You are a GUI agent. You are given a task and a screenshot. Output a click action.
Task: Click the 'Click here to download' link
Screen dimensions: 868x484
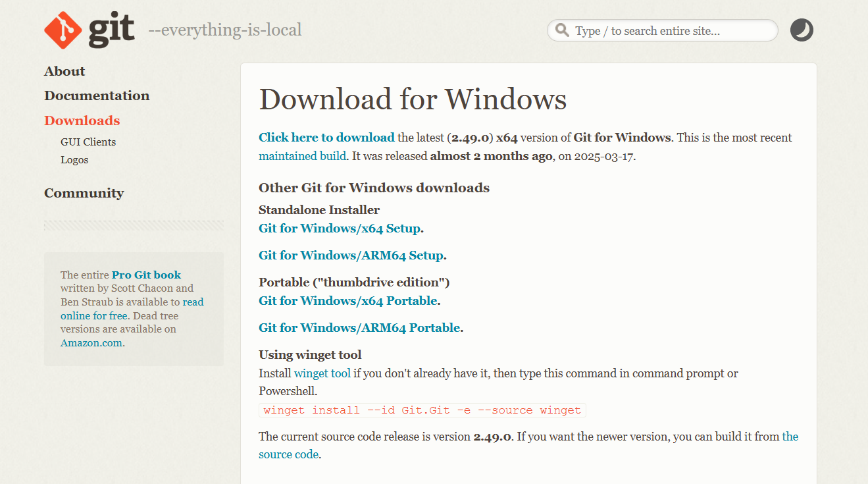[x=326, y=138]
